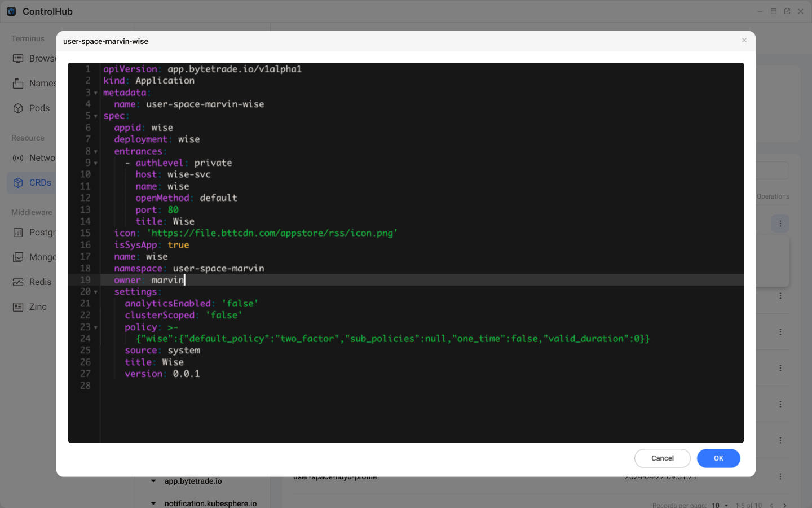Click the analyticsEnabled 'false' value
This screenshot has height=508, width=812.
click(240, 304)
